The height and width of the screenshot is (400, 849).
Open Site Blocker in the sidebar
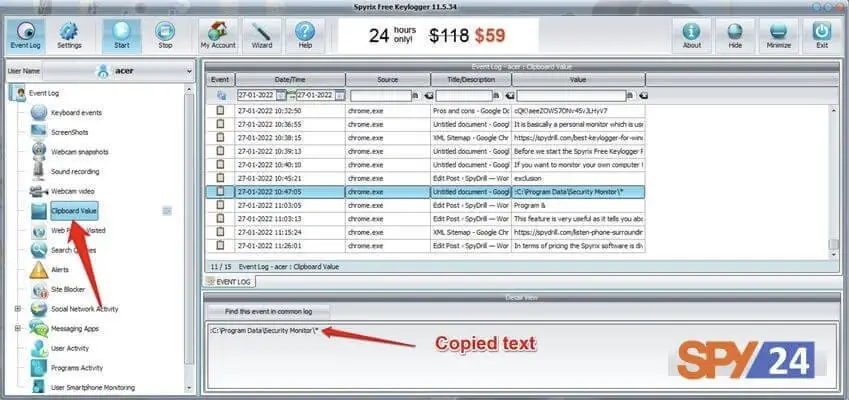point(68,290)
